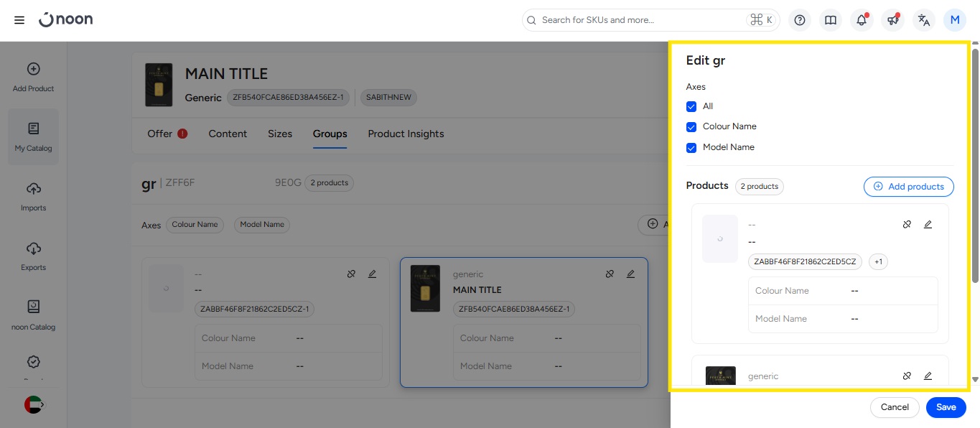The image size is (980, 428).
Task: Click the panel vertical scrollbar
Action: (x=974, y=165)
